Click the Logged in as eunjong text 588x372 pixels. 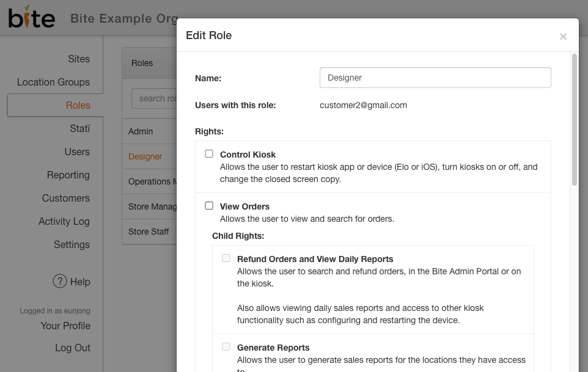(55, 310)
